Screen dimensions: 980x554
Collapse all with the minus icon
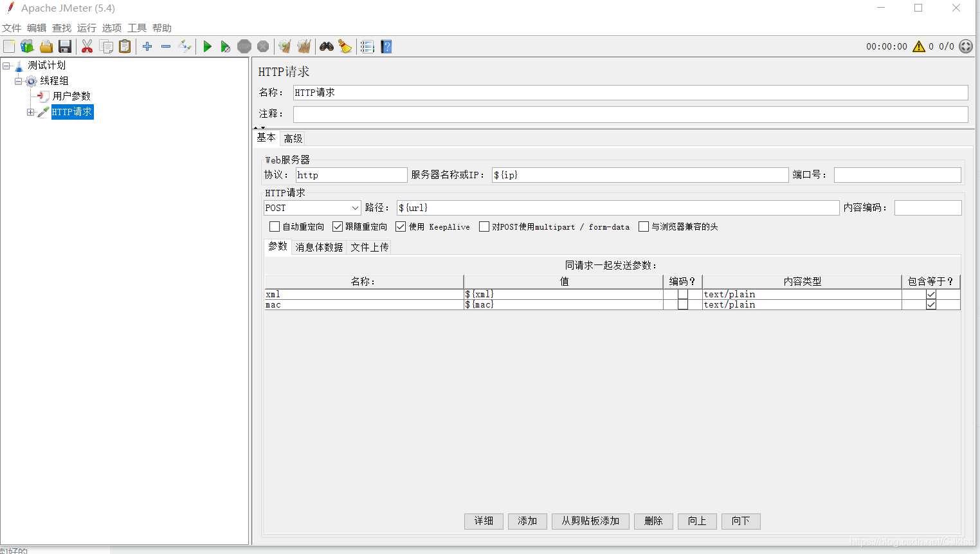tap(166, 46)
